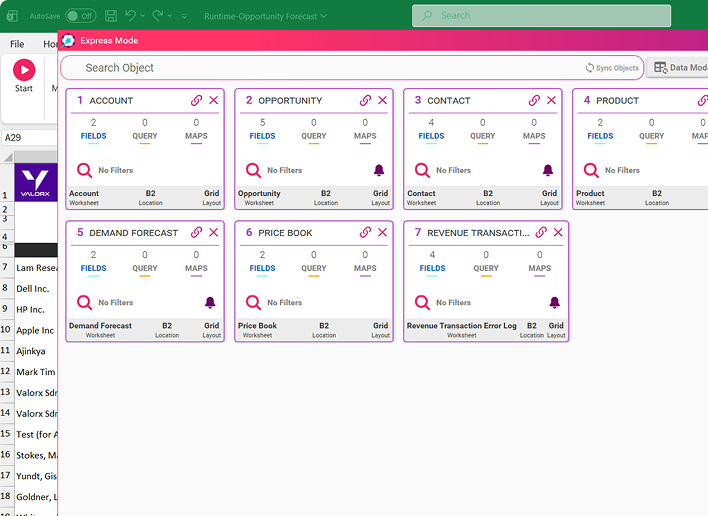This screenshot has width=708, height=516.
Task: Select the cell with Dell Inc.
Action: pyautogui.click(x=36, y=288)
